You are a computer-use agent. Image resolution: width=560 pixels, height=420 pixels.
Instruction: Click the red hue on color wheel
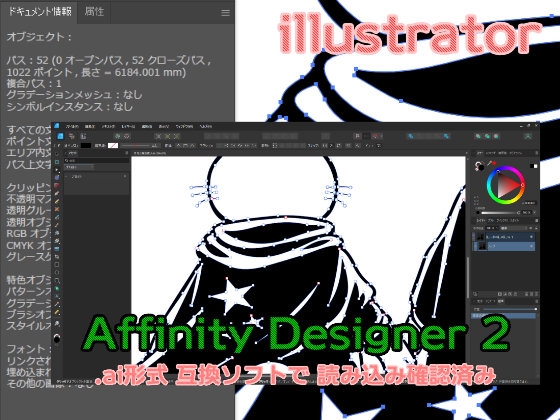(522, 185)
